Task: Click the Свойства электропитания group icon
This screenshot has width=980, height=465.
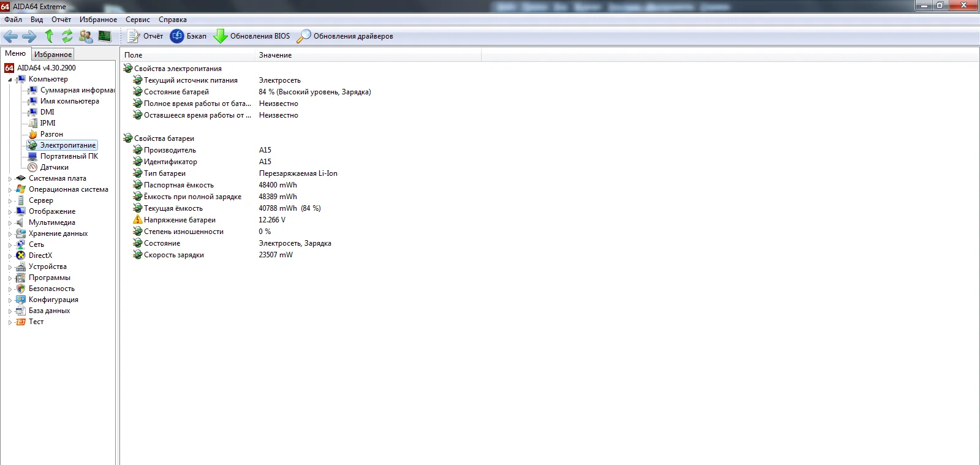Action: [128, 69]
